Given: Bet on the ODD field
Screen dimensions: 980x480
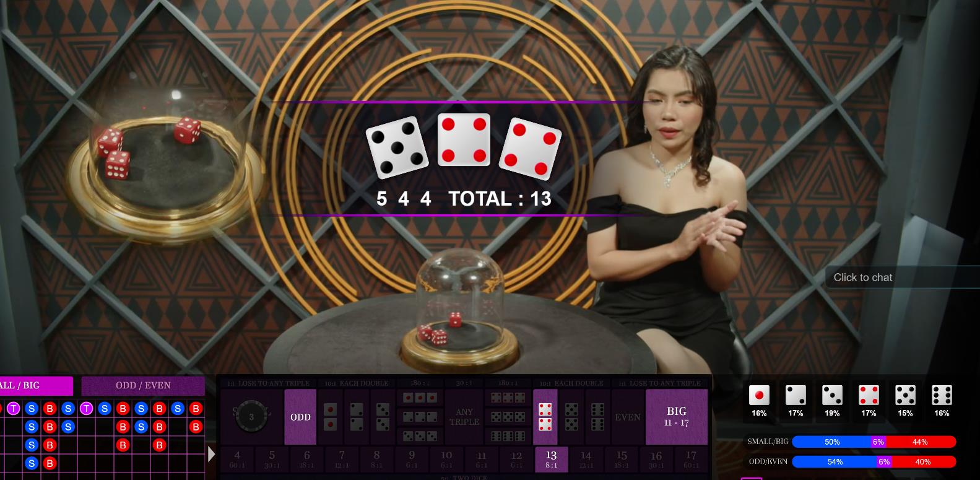Looking at the screenshot, I should pyautogui.click(x=300, y=417).
